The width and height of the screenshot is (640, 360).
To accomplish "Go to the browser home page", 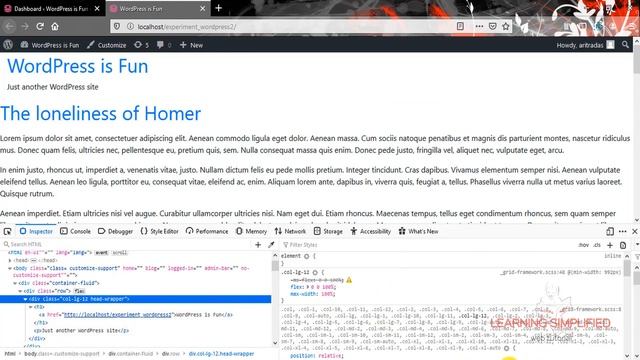I will pyautogui.click(x=55, y=27).
